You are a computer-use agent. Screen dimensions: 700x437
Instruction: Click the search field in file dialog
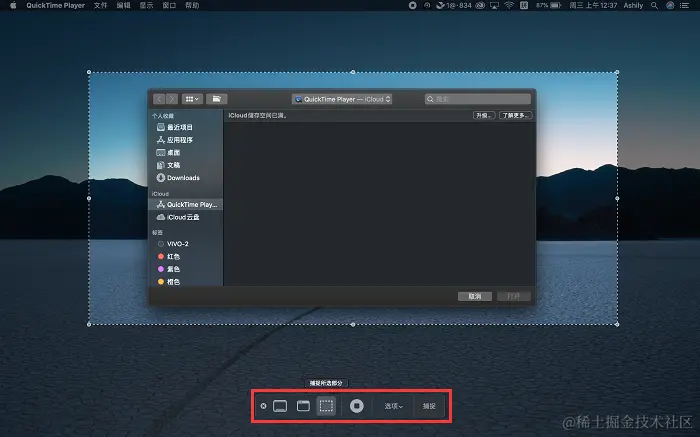point(478,99)
